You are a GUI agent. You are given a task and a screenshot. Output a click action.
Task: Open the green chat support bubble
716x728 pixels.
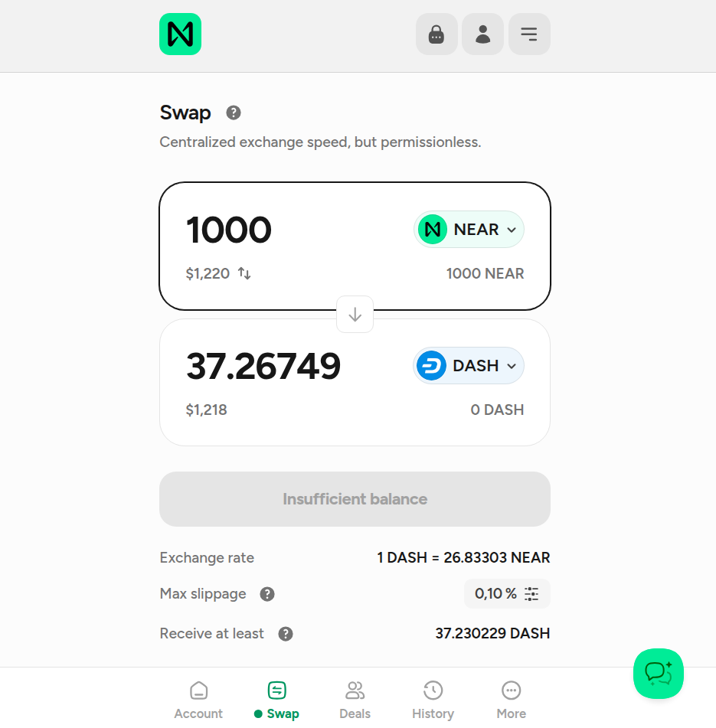tap(658, 673)
